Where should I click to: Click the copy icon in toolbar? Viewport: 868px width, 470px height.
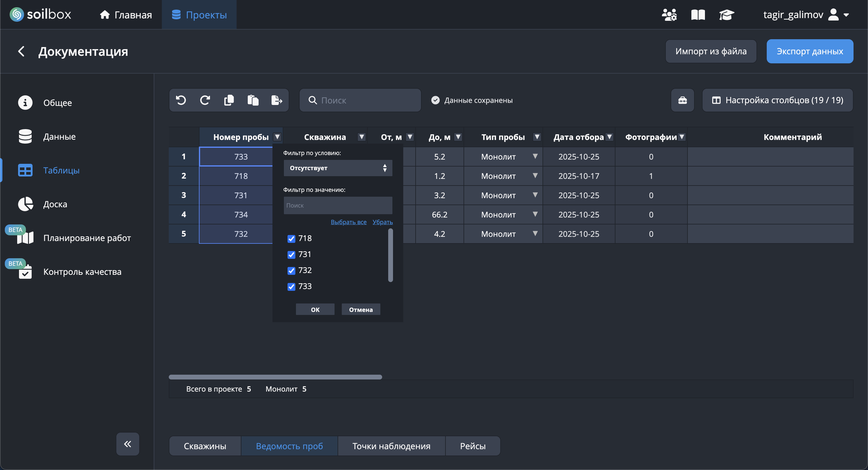(229, 100)
